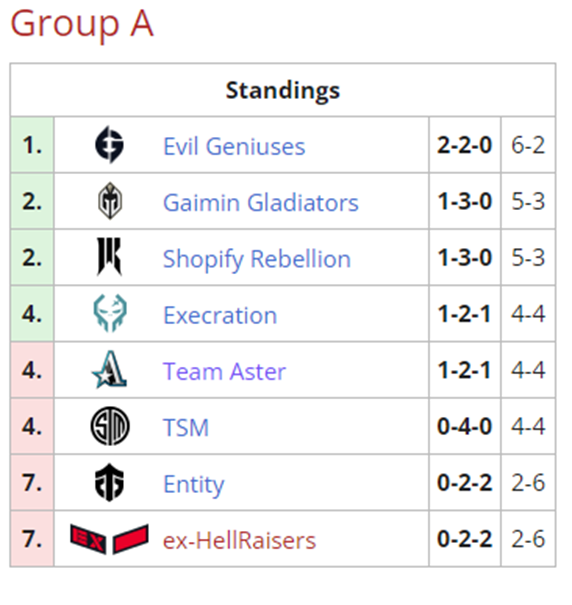Click the Gaimin Gladiators helmet logo

[x=110, y=201]
